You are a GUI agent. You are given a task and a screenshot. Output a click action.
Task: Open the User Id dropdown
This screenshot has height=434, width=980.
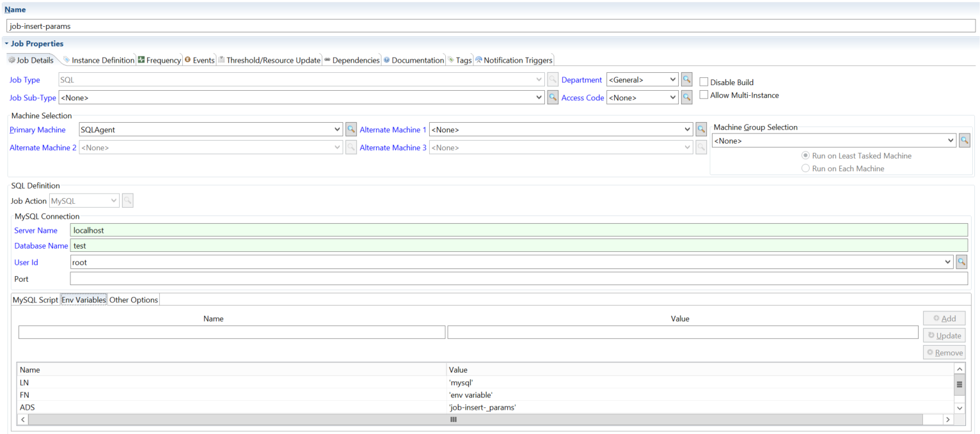pos(947,262)
